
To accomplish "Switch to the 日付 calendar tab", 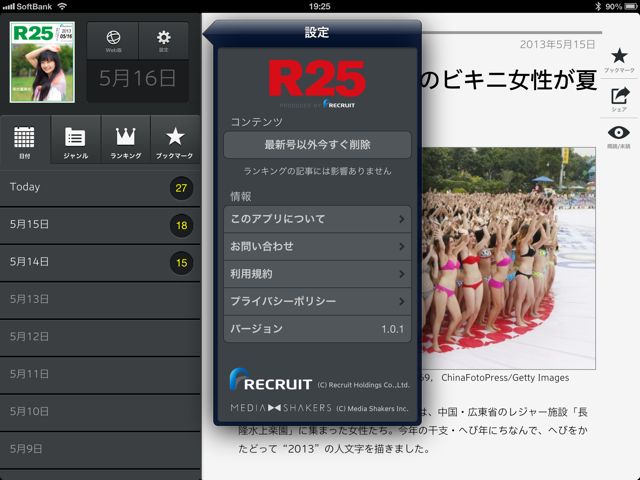I will click(25, 140).
